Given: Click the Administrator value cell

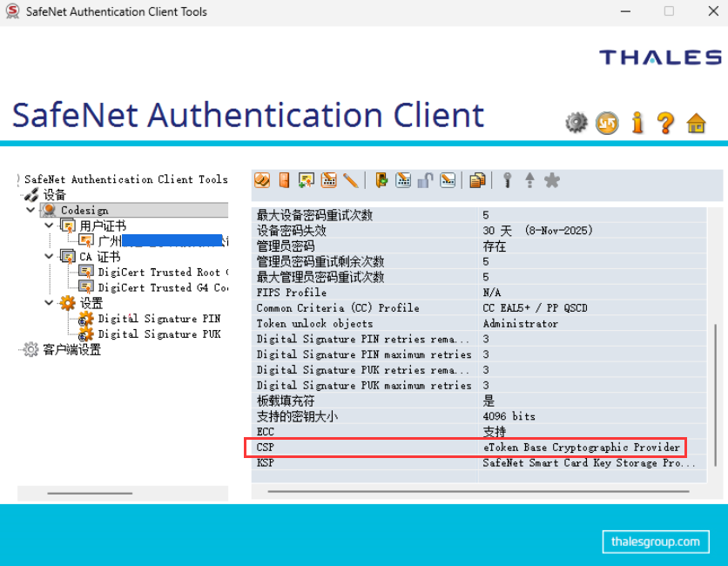Looking at the screenshot, I should [x=521, y=323].
